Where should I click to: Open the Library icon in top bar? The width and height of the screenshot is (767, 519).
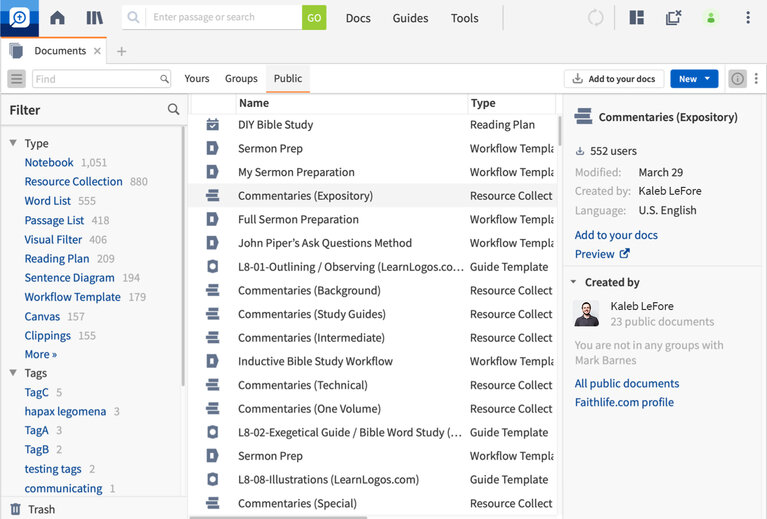95,18
